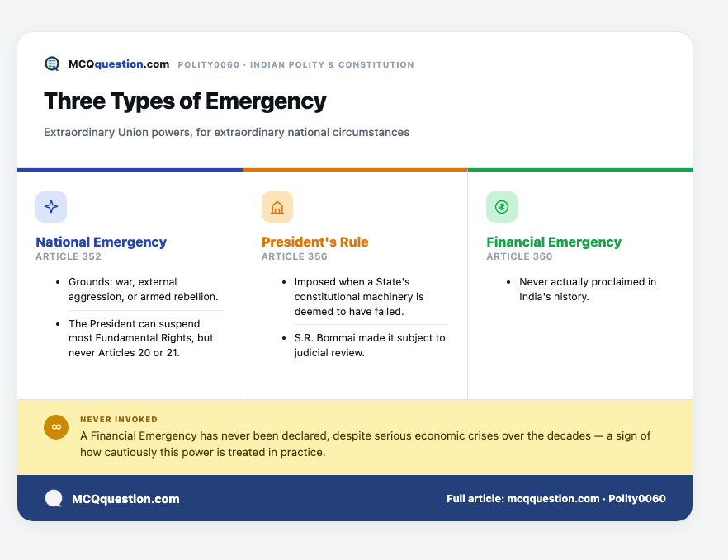Viewport: 728px width, 560px height.
Task: Open the Full article mcqquestion.com link
Action: coord(556,499)
